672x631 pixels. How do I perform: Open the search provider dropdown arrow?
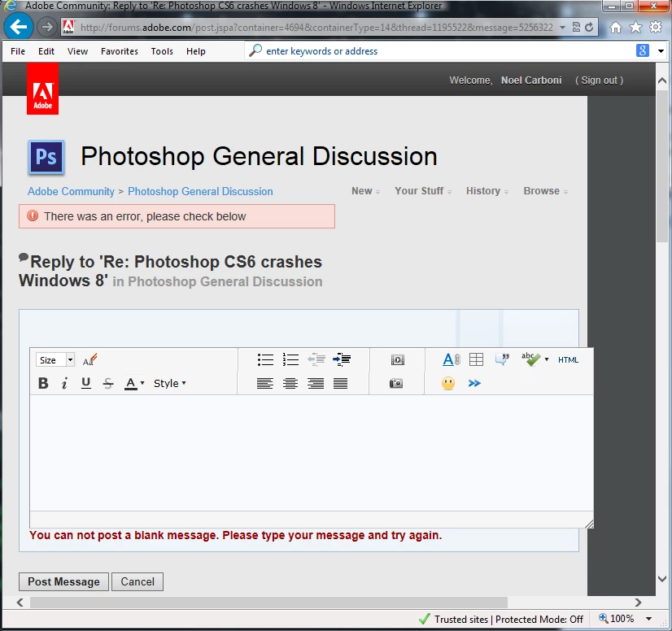coord(661,51)
